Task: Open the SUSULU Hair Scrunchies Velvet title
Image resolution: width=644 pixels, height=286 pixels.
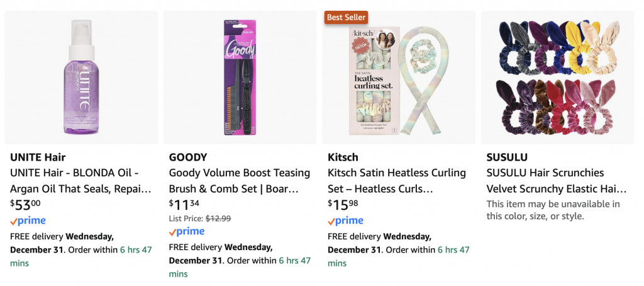Action: (557, 181)
